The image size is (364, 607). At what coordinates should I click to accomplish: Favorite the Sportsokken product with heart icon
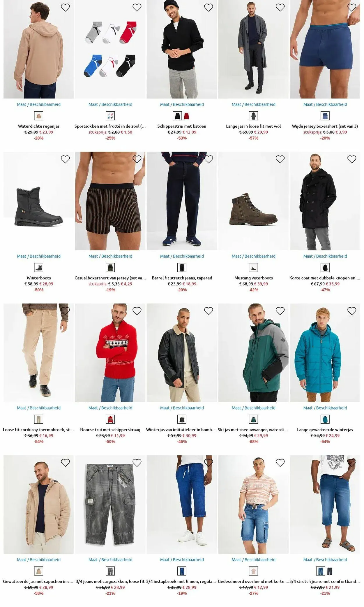tap(137, 8)
